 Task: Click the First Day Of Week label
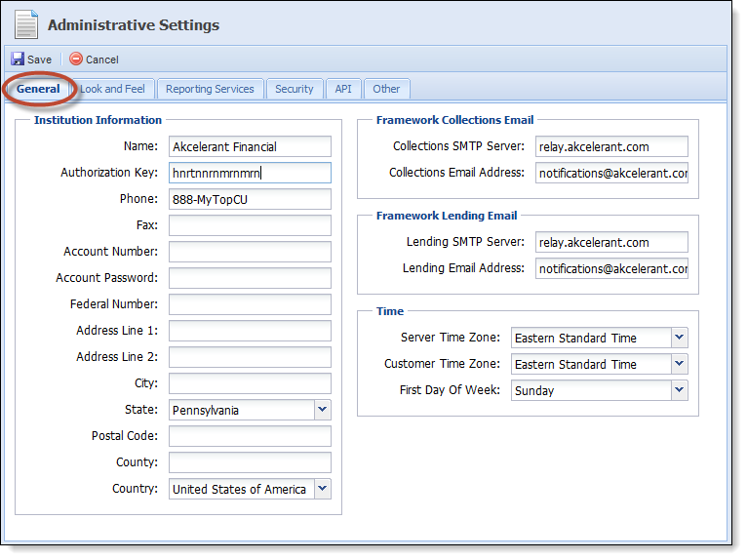click(450, 390)
